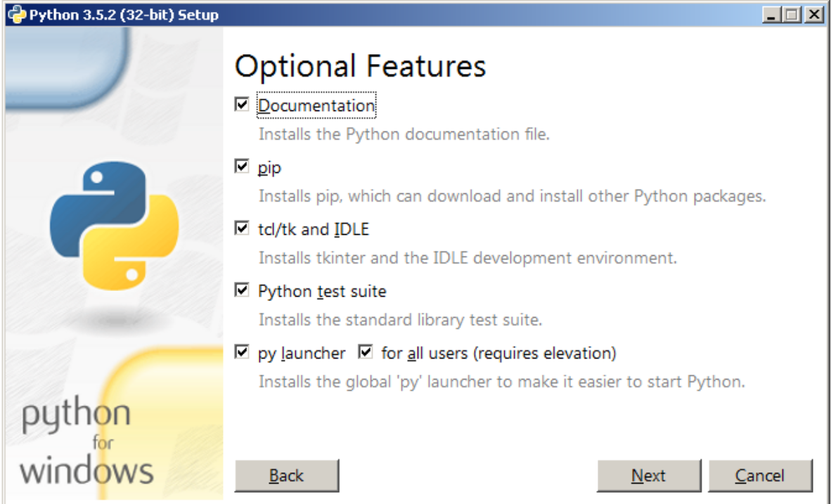This screenshot has height=504, width=831.
Task: Cancel the Python installation
Action: pyautogui.click(x=760, y=476)
